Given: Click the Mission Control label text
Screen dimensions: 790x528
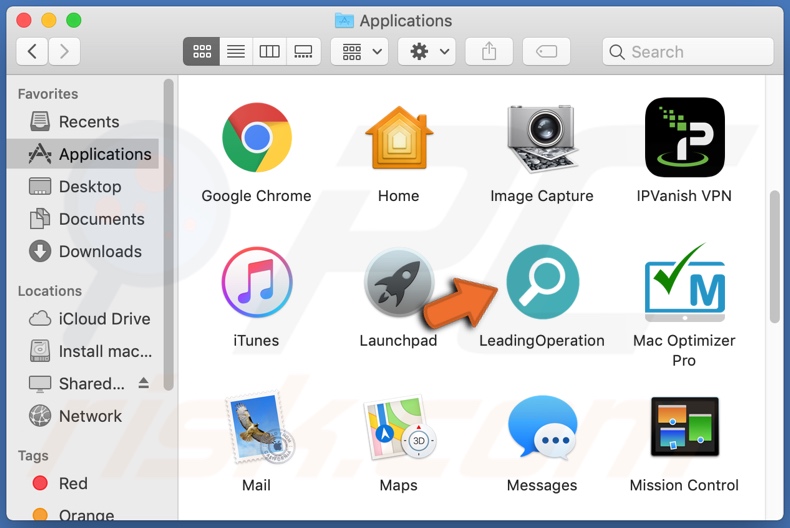Looking at the screenshot, I should pos(684,485).
